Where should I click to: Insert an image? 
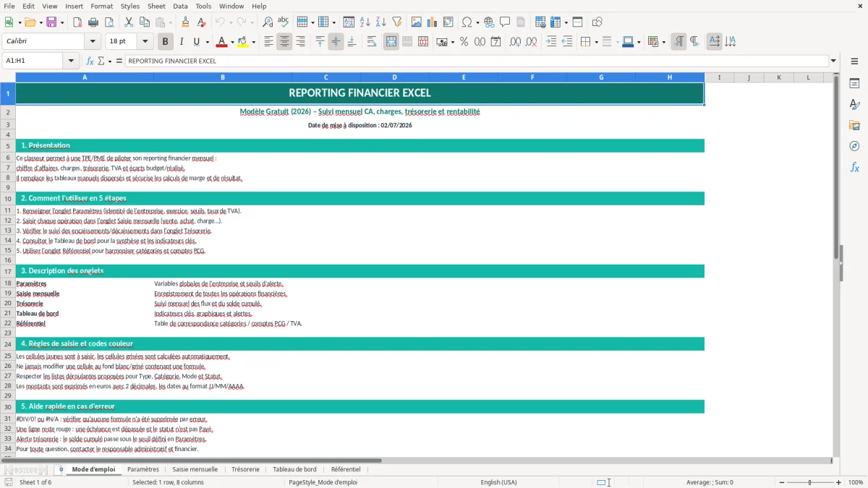pyautogui.click(x=417, y=22)
